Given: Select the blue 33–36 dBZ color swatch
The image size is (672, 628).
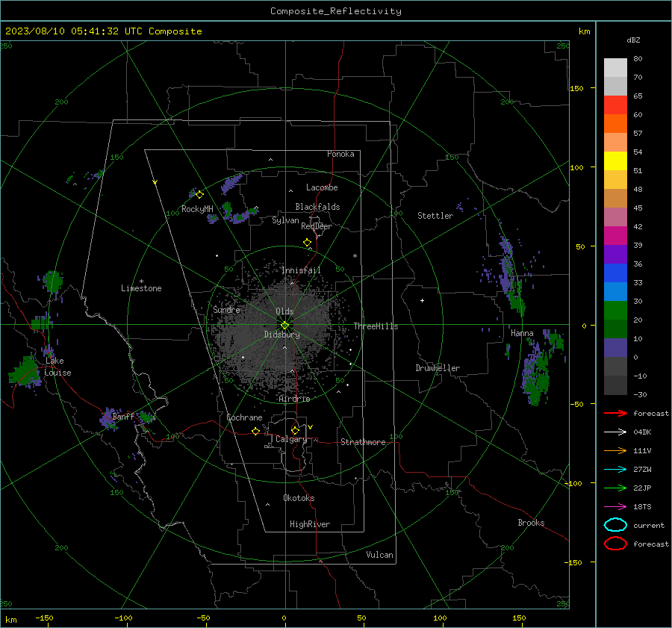Looking at the screenshot, I should click(x=615, y=273).
